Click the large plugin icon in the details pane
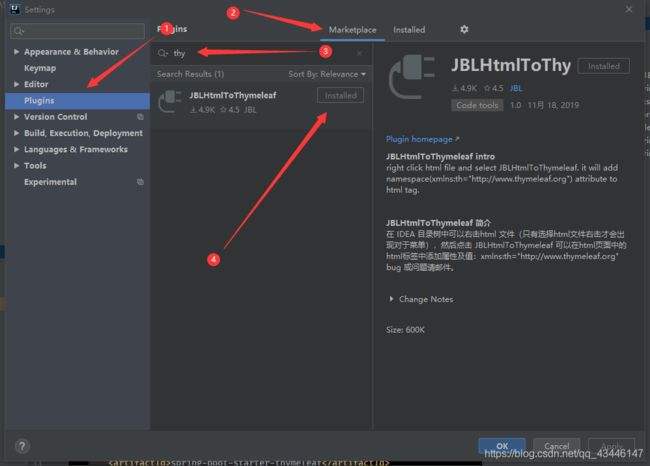Screen dimensions: 650x466 click(x=412, y=78)
